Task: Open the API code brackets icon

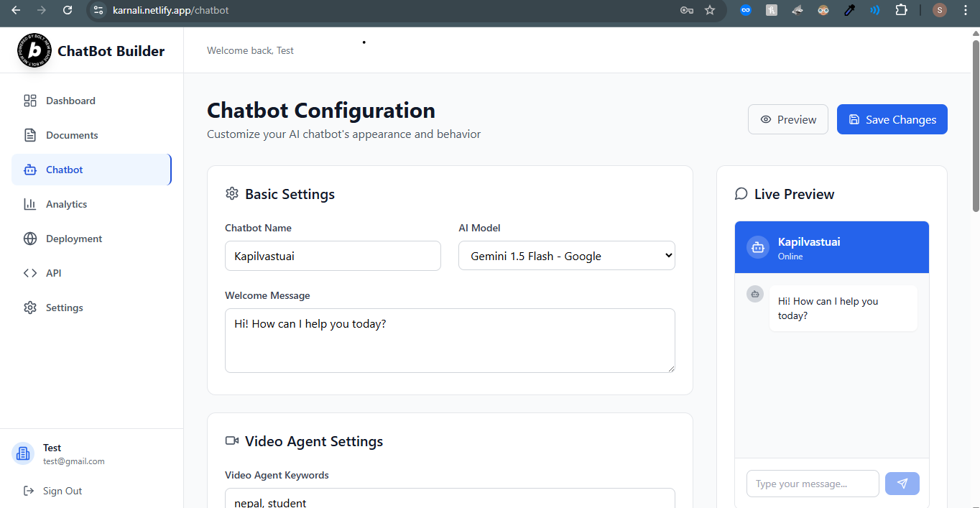Action: pyautogui.click(x=30, y=273)
